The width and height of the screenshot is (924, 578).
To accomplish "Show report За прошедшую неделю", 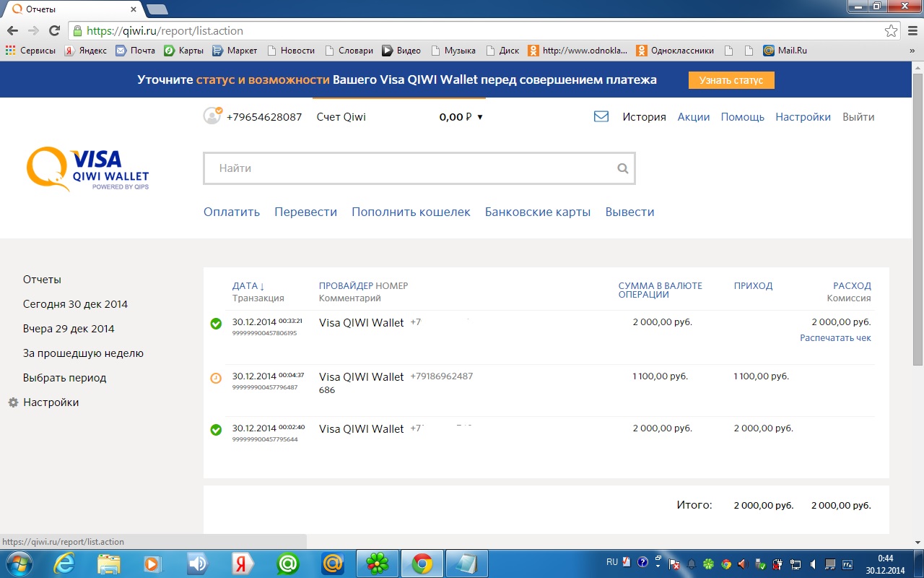I will (x=83, y=353).
